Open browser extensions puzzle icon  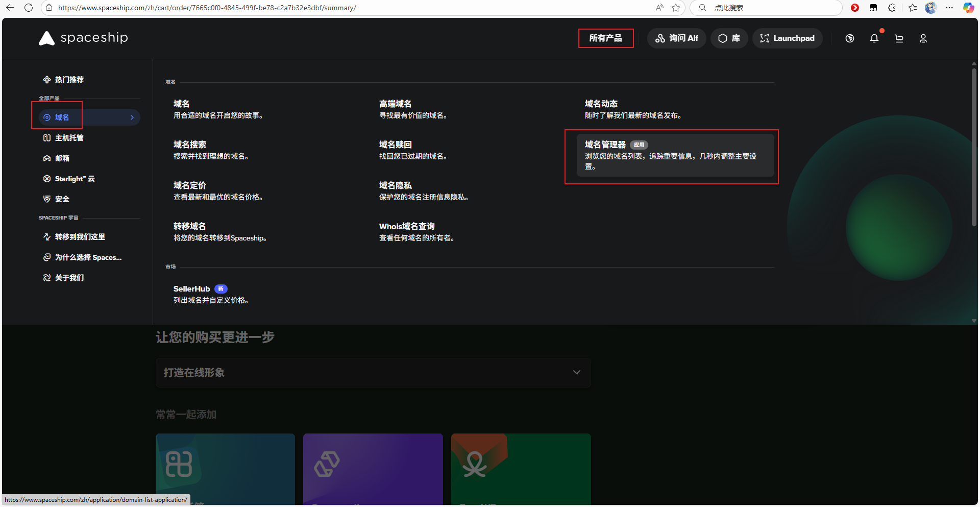[x=892, y=8]
